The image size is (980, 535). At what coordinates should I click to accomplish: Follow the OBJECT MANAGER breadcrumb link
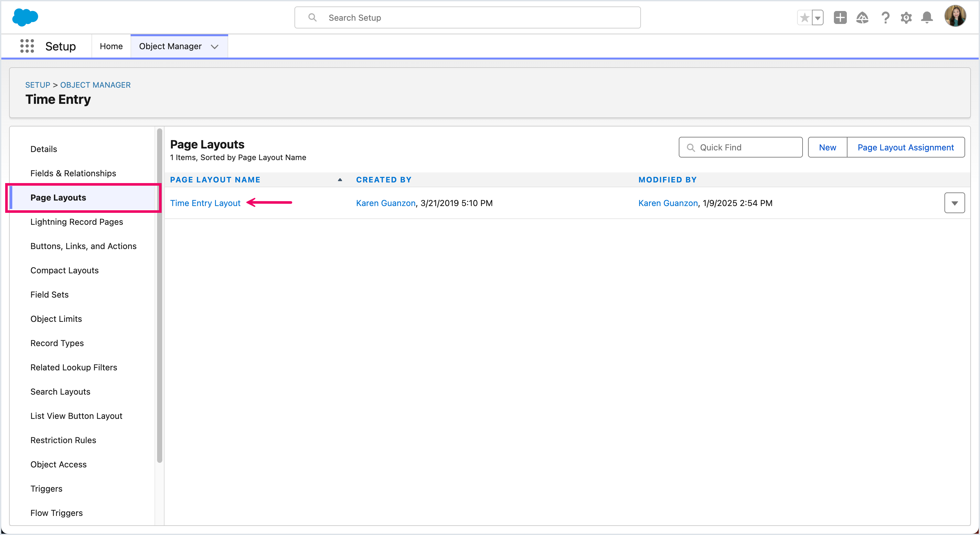click(x=95, y=85)
